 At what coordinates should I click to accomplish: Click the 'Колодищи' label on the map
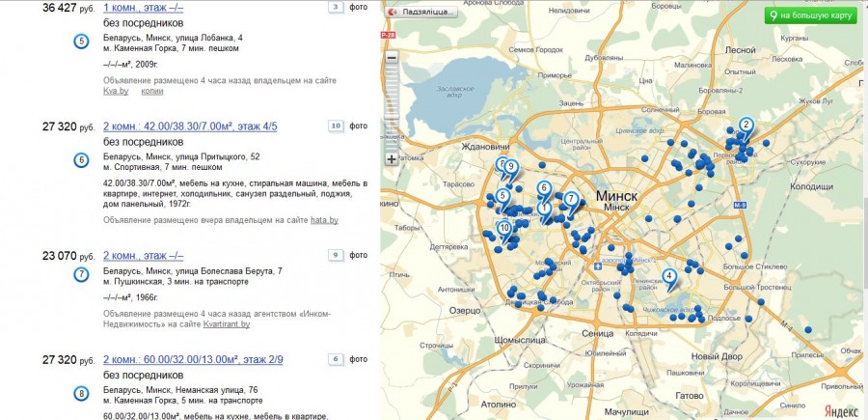pos(811,186)
